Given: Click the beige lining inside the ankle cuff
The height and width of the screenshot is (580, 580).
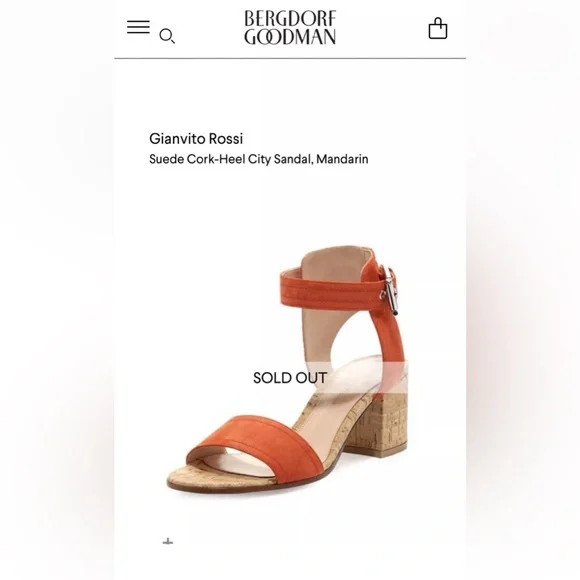Looking at the screenshot, I should point(333,261).
